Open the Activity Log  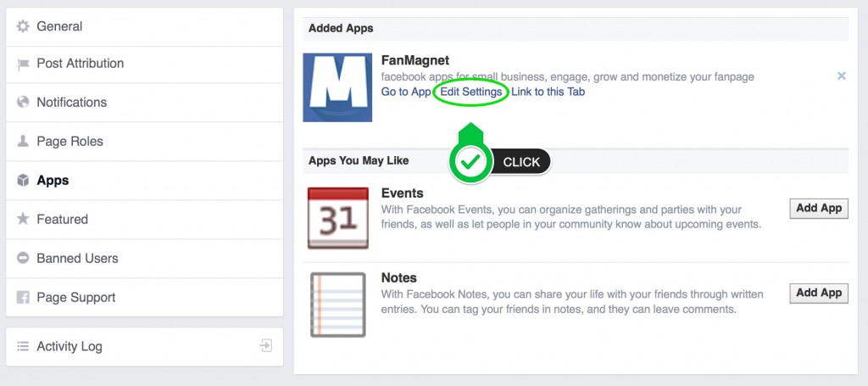tap(144, 347)
